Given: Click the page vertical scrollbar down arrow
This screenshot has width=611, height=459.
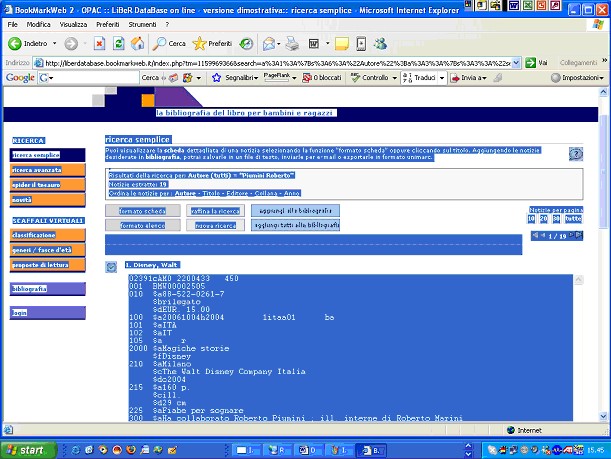Looking at the screenshot, I should [x=604, y=416].
